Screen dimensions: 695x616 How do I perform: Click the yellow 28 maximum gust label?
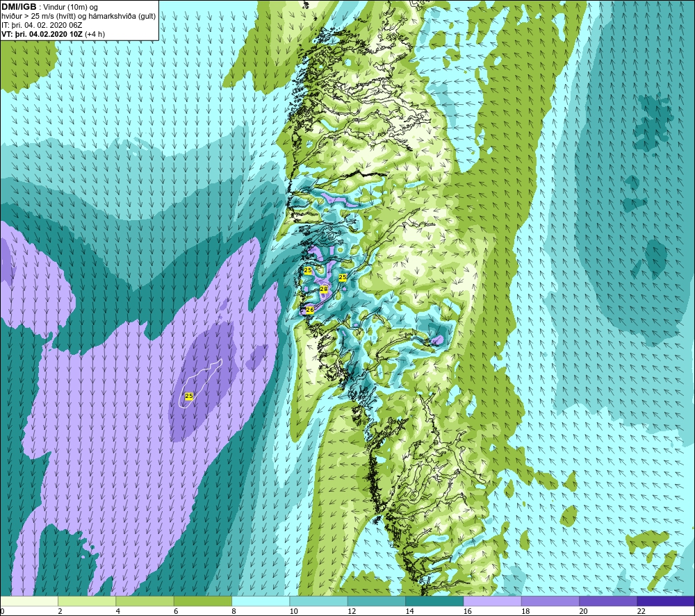pyautogui.click(x=324, y=289)
